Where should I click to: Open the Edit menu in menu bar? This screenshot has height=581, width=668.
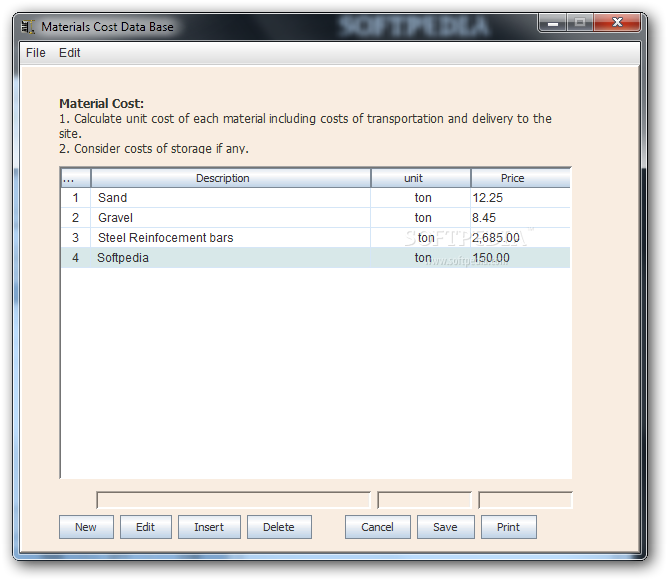(69, 53)
